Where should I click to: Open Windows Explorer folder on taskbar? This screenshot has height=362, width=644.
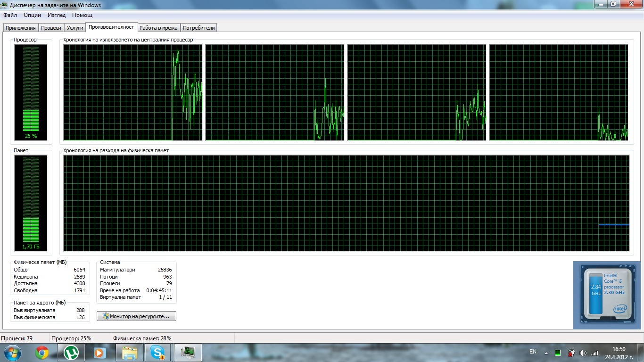tap(130, 353)
